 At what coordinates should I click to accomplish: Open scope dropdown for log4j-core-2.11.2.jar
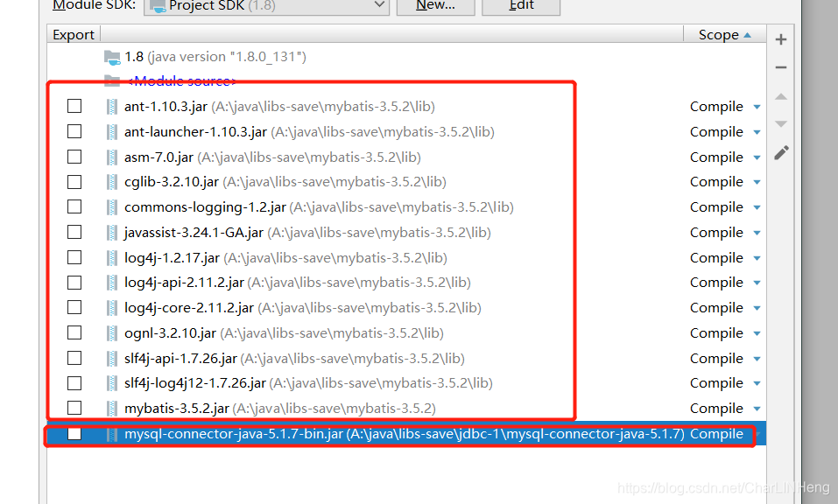(x=757, y=308)
